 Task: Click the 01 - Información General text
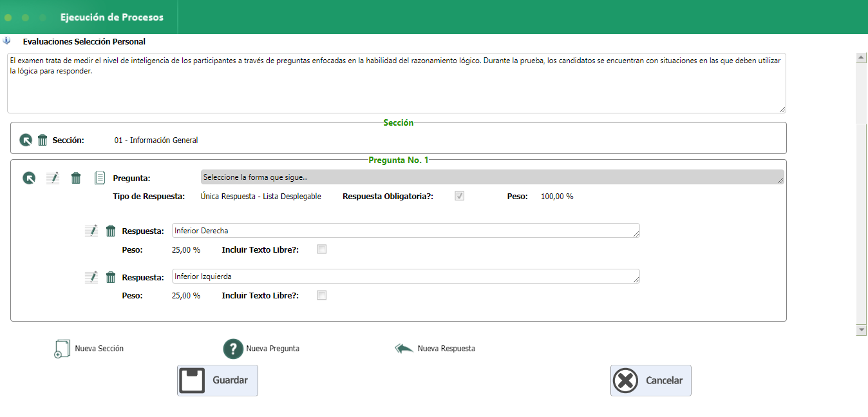156,140
